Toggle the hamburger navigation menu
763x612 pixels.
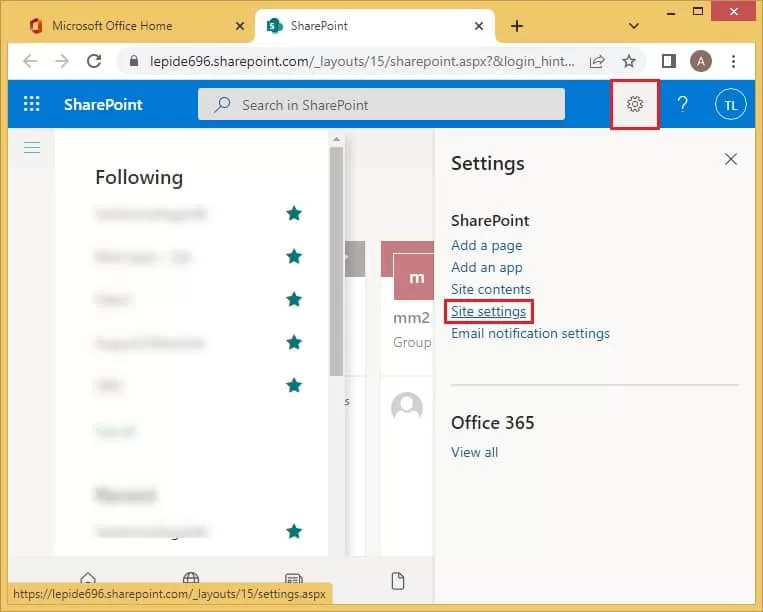tap(32, 148)
